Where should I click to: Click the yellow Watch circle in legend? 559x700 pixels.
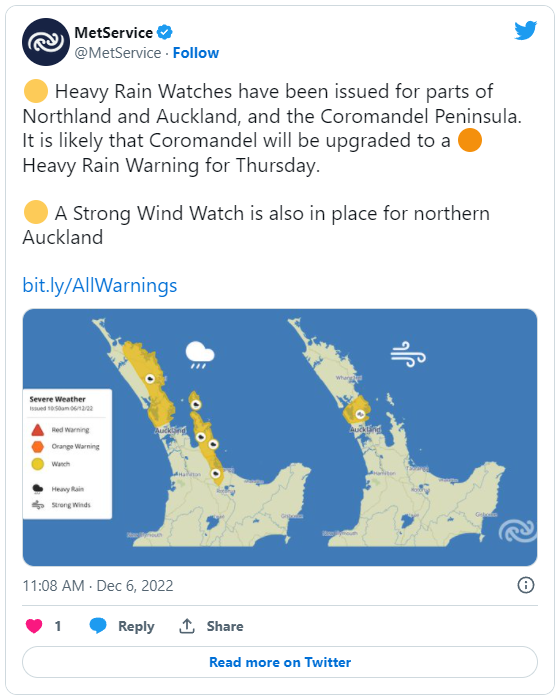pyautogui.click(x=38, y=464)
